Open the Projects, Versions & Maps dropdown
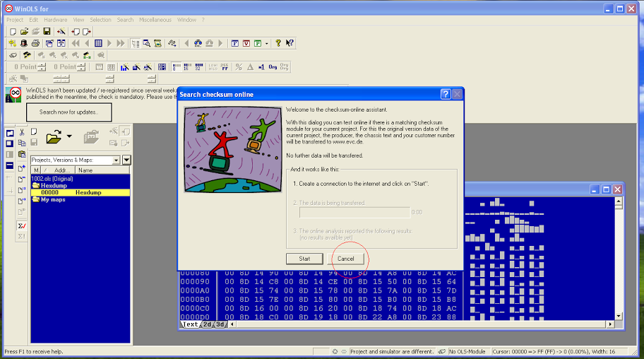The width and height of the screenshot is (644, 359). pyautogui.click(x=117, y=160)
